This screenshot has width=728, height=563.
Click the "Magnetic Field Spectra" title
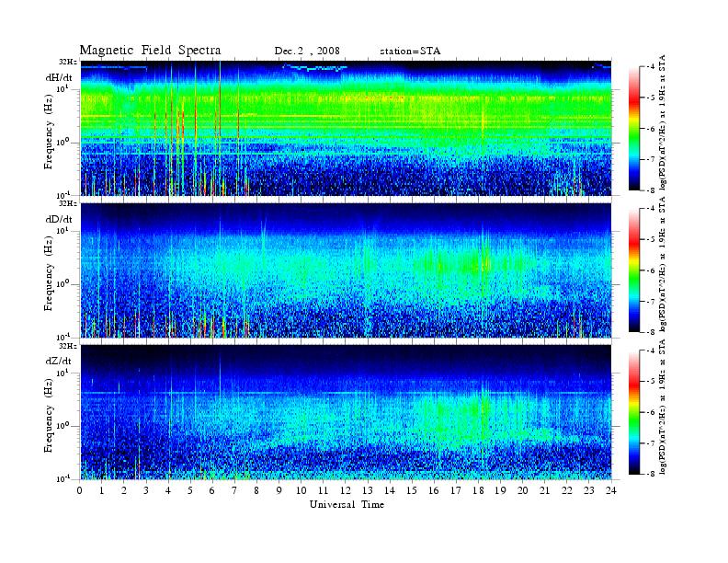(150, 51)
